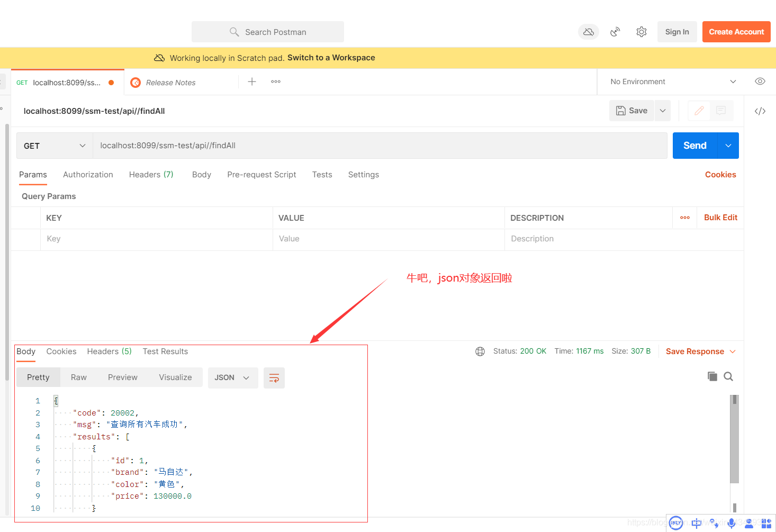Open the Pre-request Script tab
776x532 pixels.
tap(261, 175)
